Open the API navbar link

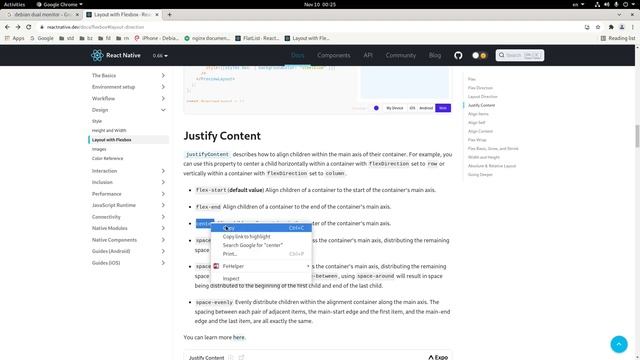[x=368, y=55]
